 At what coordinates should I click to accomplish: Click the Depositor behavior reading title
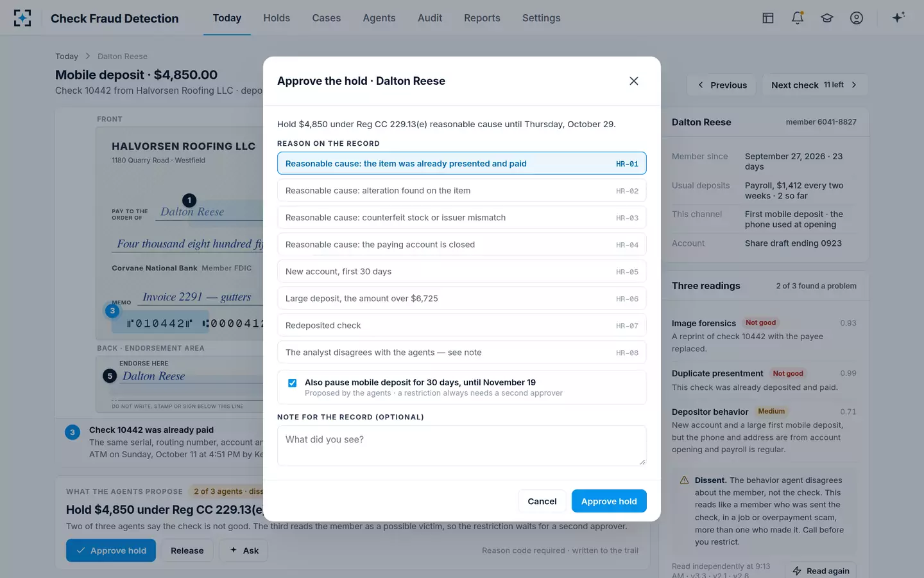click(710, 412)
